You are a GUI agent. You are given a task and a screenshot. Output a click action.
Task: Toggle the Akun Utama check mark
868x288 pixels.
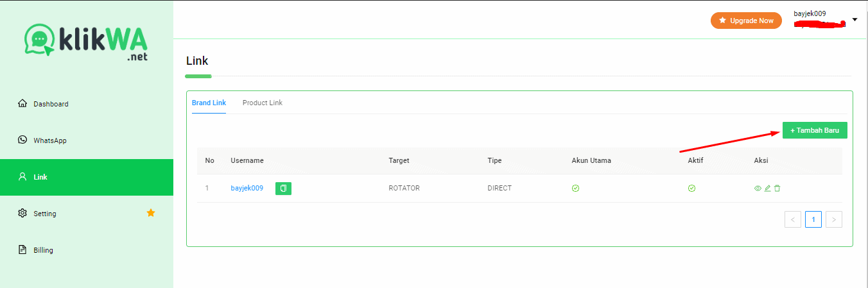coord(575,189)
